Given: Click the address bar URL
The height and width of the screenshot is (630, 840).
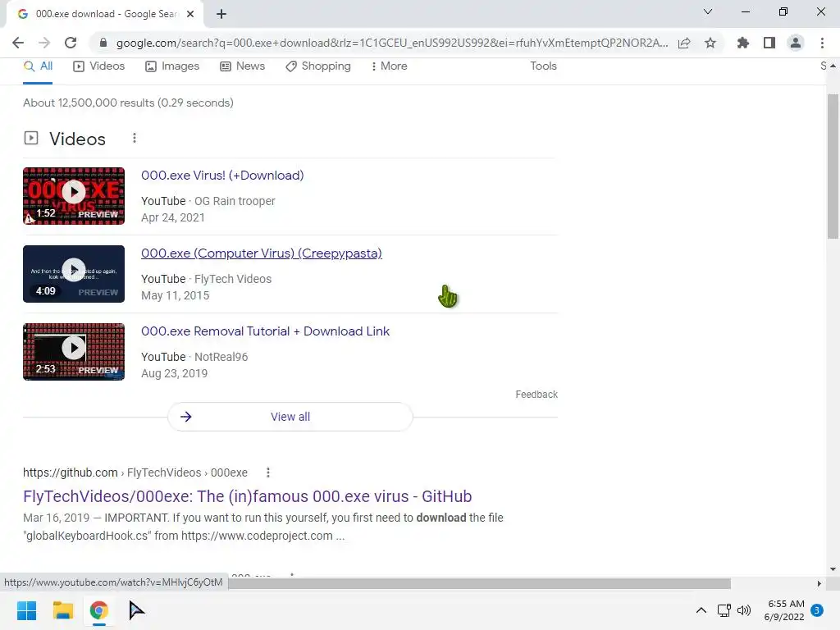Looking at the screenshot, I should coord(392,43).
